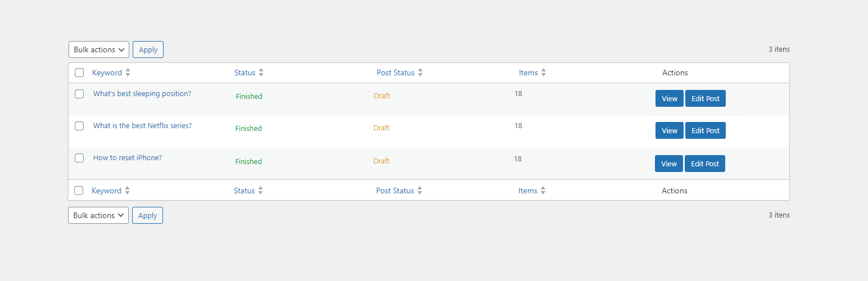Expand the bottom Bulk actions dropdown
The image size is (868, 281).
point(98,215)
